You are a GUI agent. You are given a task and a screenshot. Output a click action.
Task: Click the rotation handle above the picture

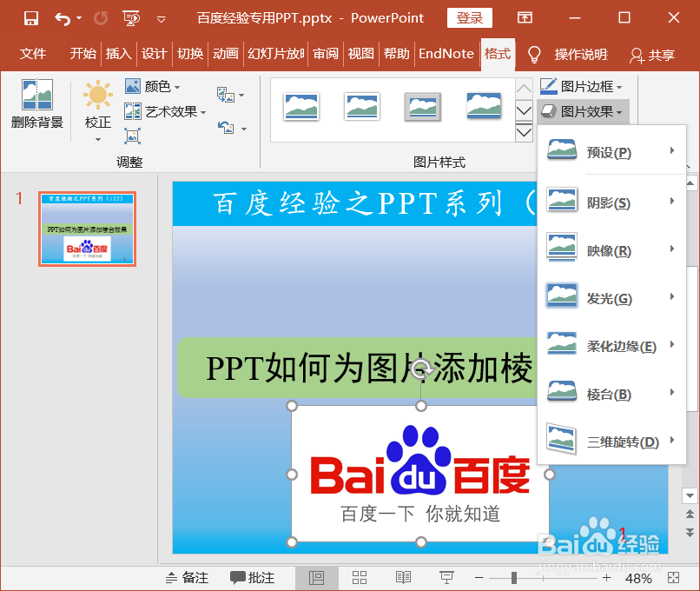(x=421, y=370)
